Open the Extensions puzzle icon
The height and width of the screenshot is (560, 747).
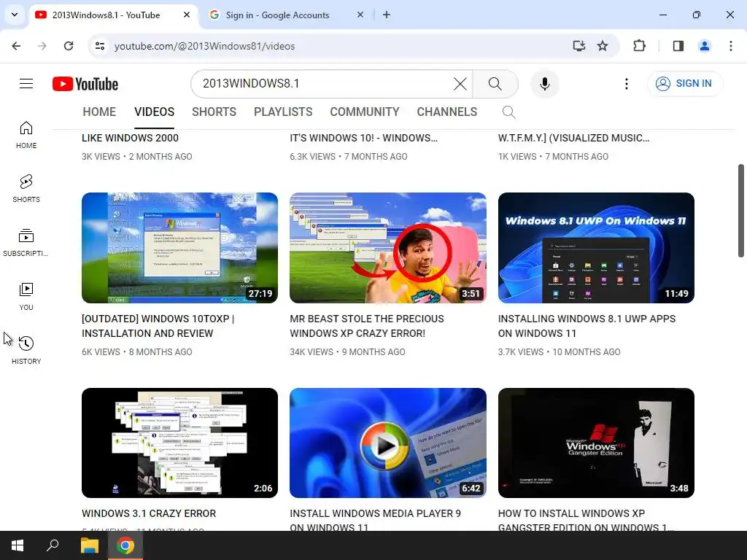pyautogui.click(x=639, y=46)
